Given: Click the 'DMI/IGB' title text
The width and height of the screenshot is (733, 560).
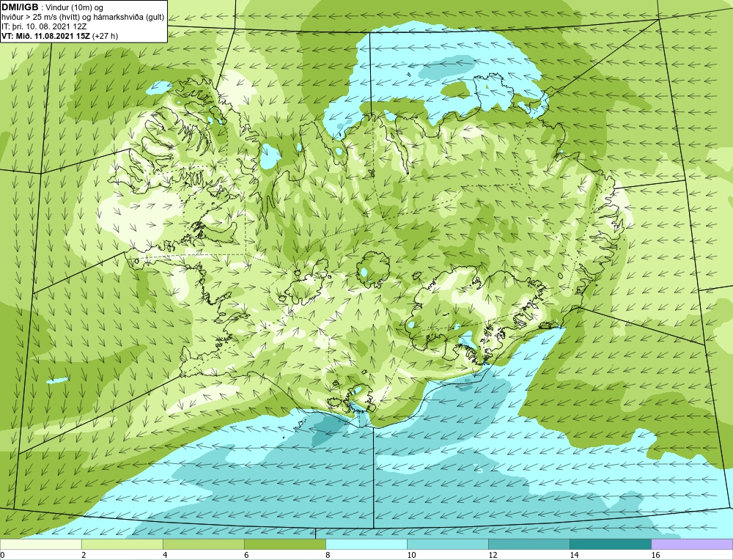Looking at the screenshot, I should coord(20,7).
